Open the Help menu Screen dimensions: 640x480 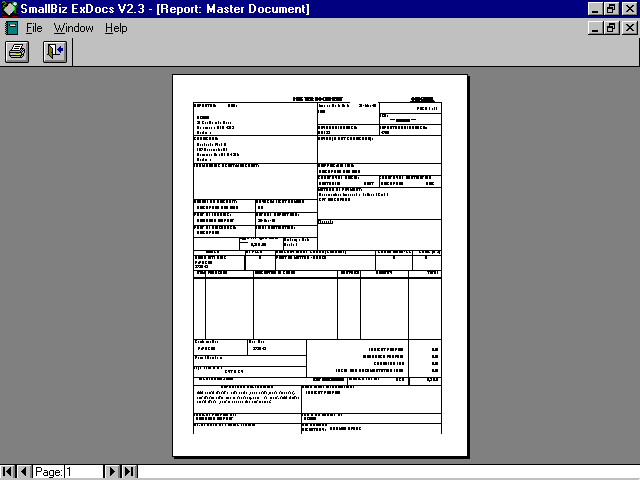(x=116, y=28)
